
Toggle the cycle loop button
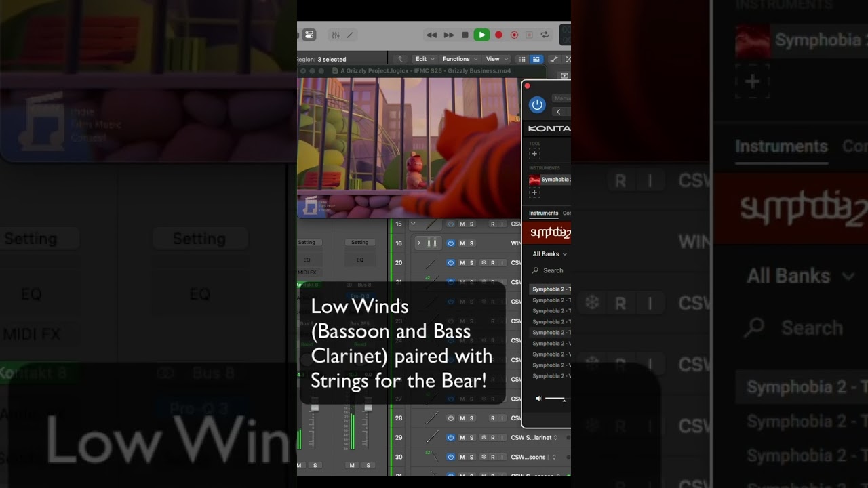[x=545, y=35]
